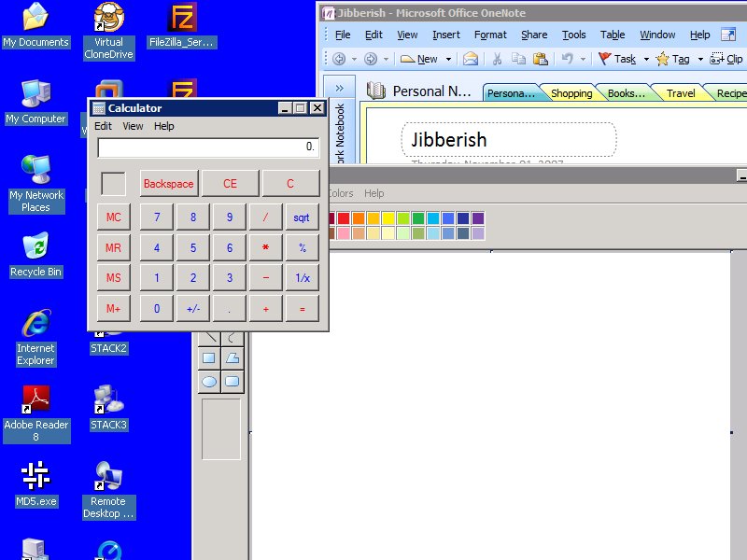Open the Table menu in OneNote
Screen dimensions: 747x560
pos(613,35)
